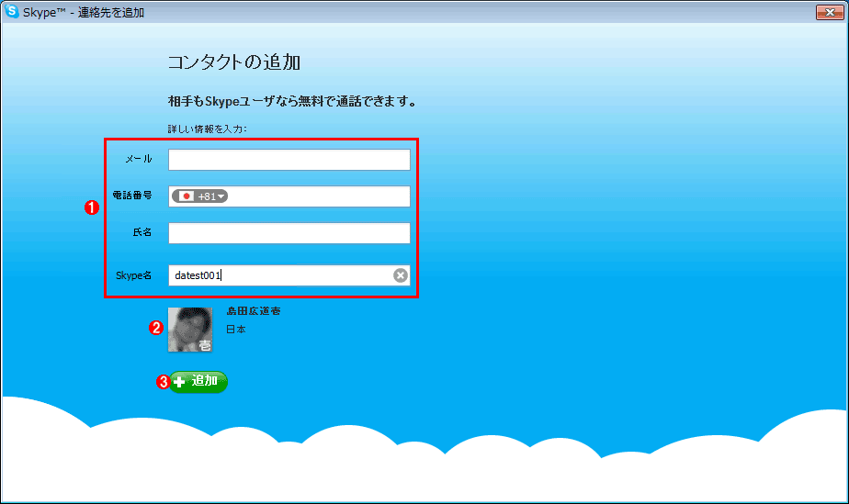Click the 島田広道壱 result name
The width and height of the screenshot is (849, 504).
254,311
